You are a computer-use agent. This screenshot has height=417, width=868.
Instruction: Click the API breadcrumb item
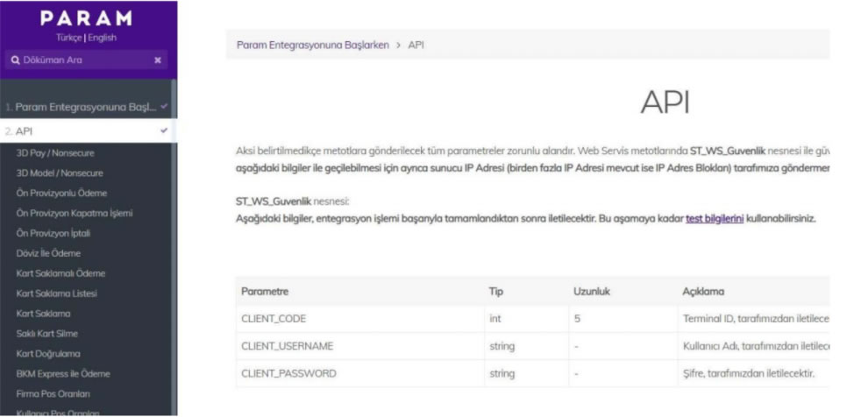416,45
